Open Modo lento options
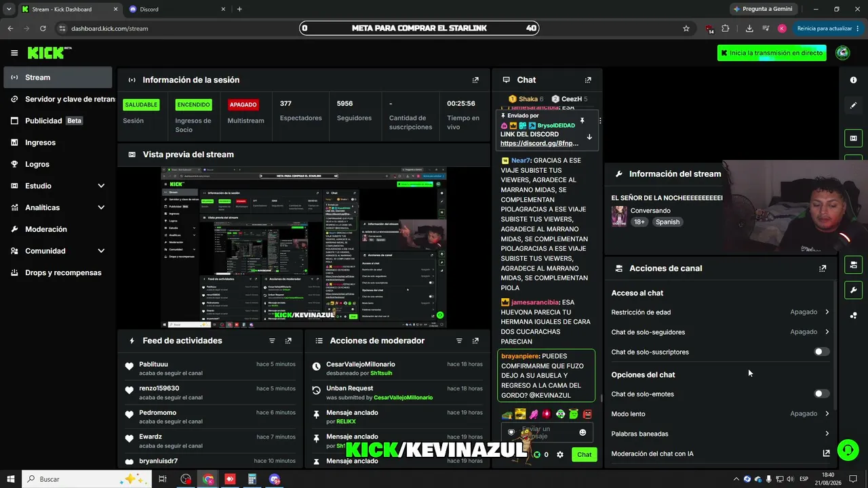Screen dimensions: 868x488 click(x=720, y=413)
